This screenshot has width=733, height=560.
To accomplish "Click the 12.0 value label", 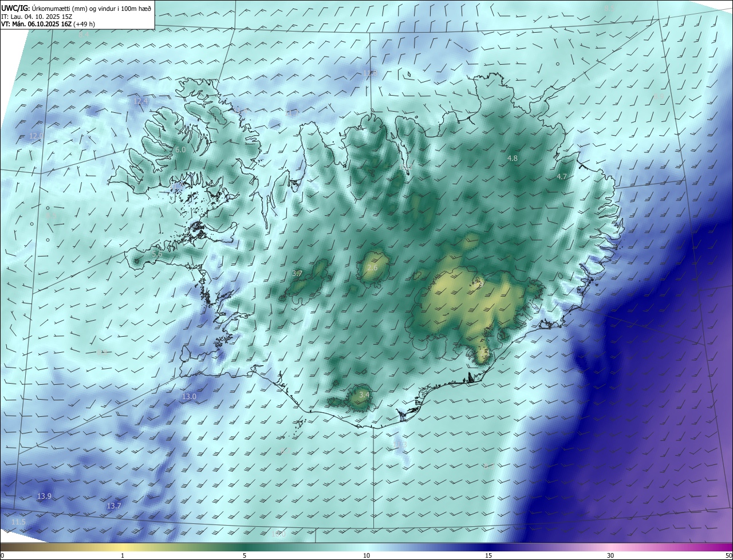I will point(36,136).
